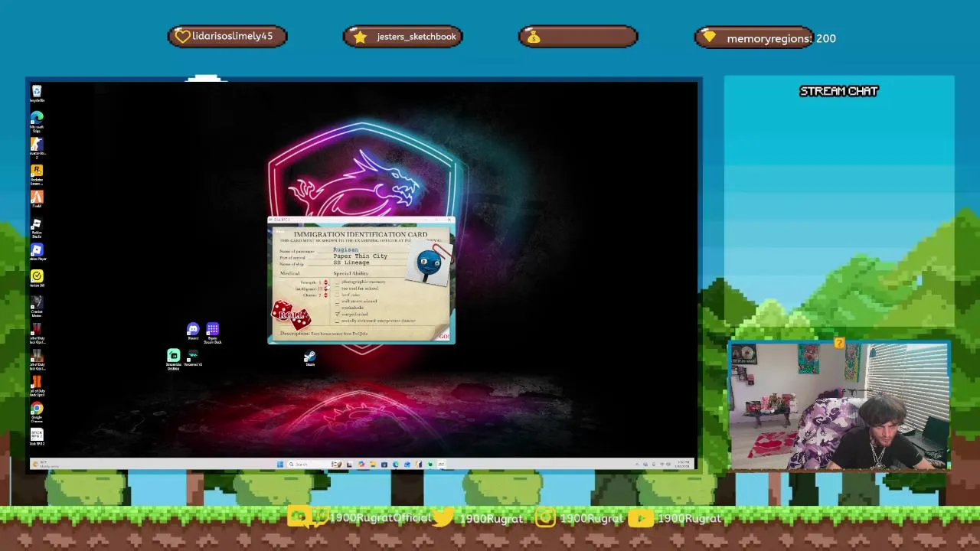Click the passenger name field Rugisan
The width and height of the screenshot is (980, 551).
[345, 249]
